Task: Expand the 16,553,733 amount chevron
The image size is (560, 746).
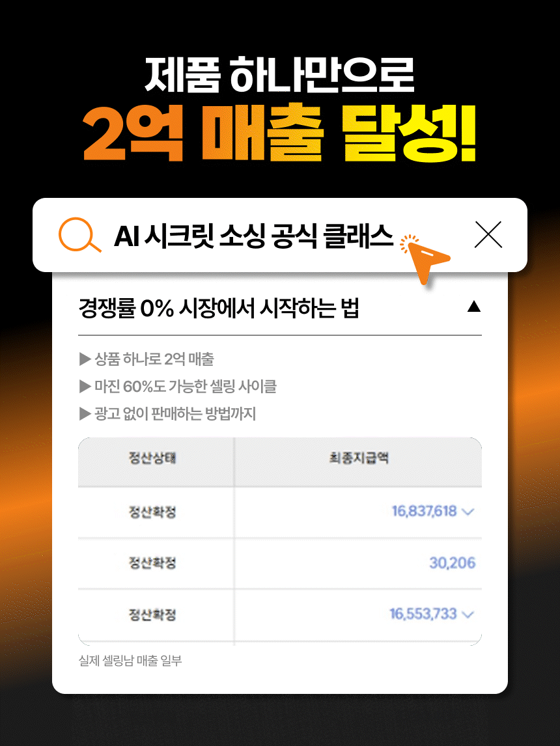Action: pyautogui.click(x=468, y=615)
